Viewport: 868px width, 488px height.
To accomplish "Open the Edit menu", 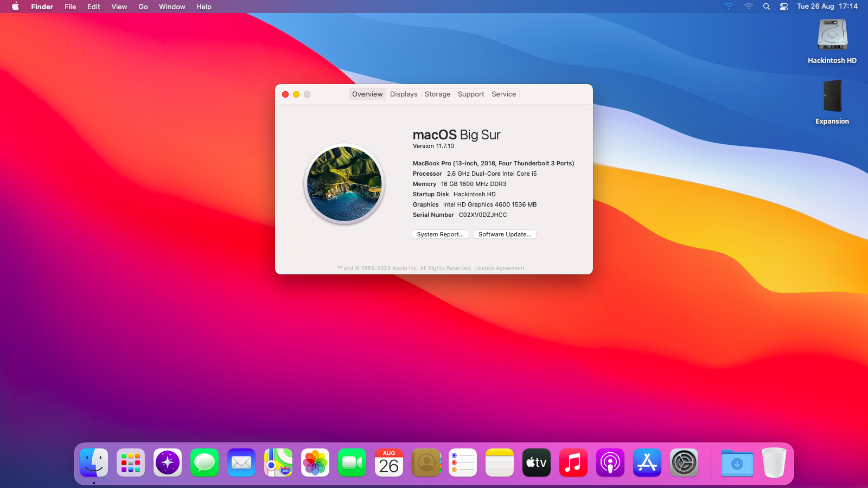I will 93,7.
